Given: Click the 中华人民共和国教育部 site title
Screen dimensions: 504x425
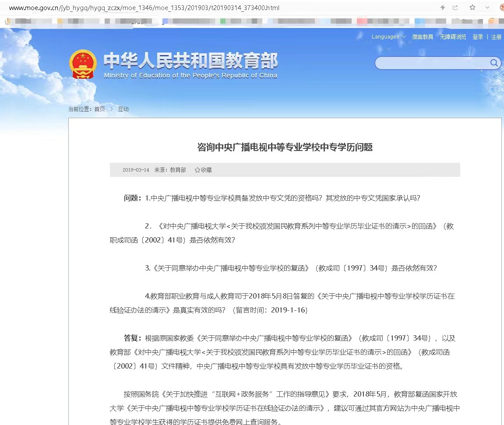Looking at the screenshot, I should [190, 60].
